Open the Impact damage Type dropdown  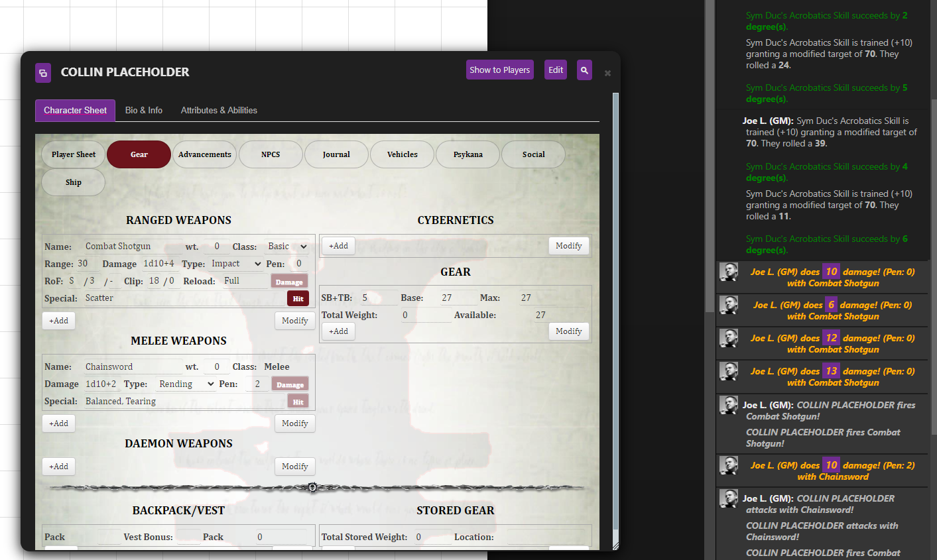(x=235, y=263)
